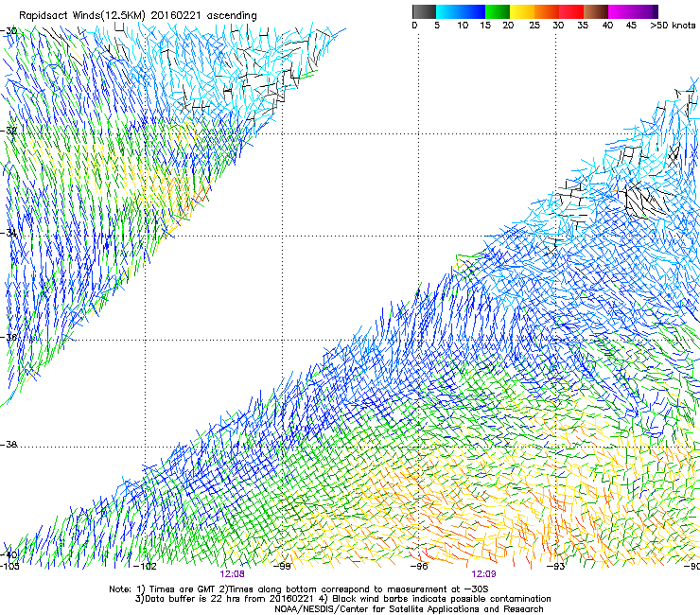Click the legend value '35'

(583, 26)
